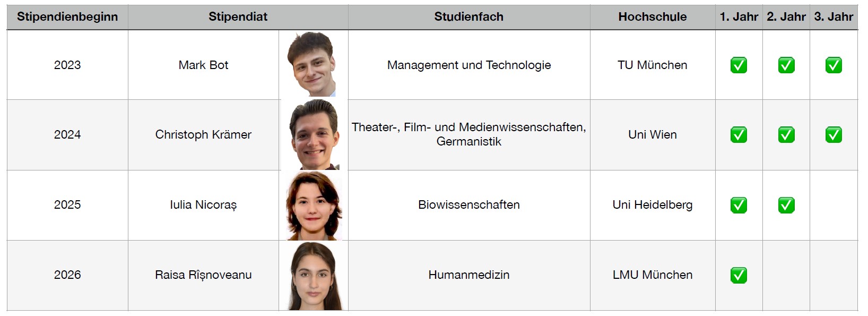Select the photo in the 2026 row
Image resolution: width=868 pixels, height=316 pixels.
[x=315, y=276]
